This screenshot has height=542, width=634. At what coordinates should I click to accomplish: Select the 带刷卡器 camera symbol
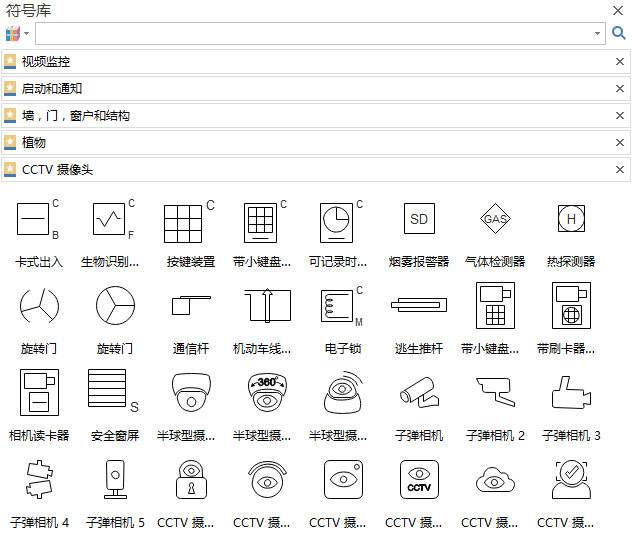click(571, 305)
